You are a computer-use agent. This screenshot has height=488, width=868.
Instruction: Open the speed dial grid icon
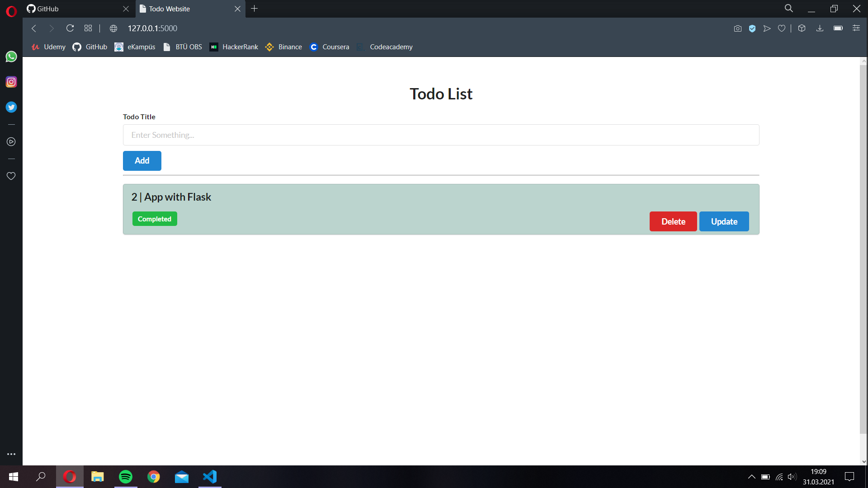click(88, 28)
